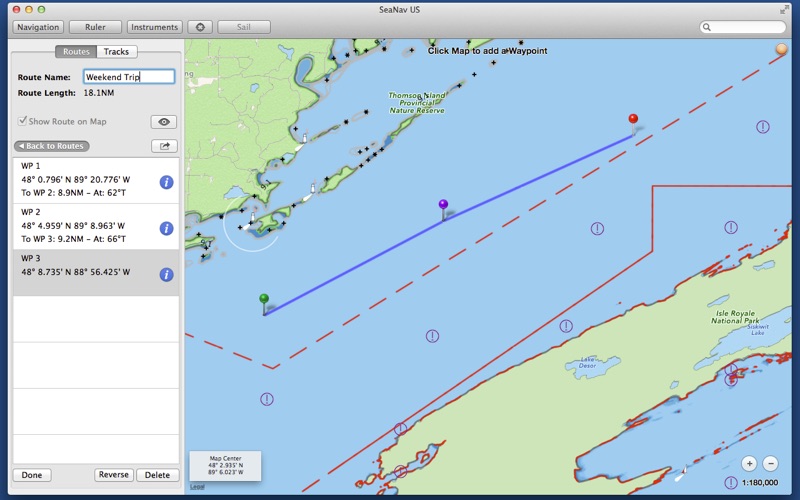
Task: Open info for waypoint WP 2
Action: (167, 228)
